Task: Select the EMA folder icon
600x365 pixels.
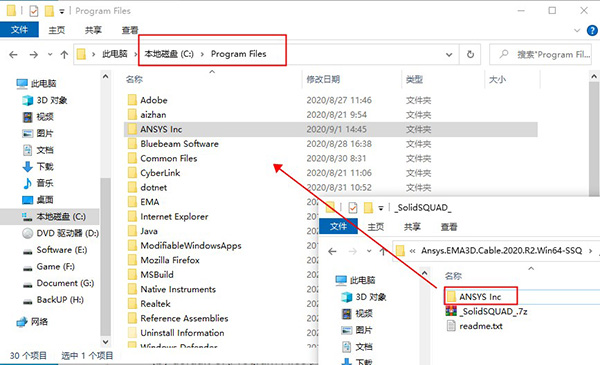Action: (x=132, y=202)
